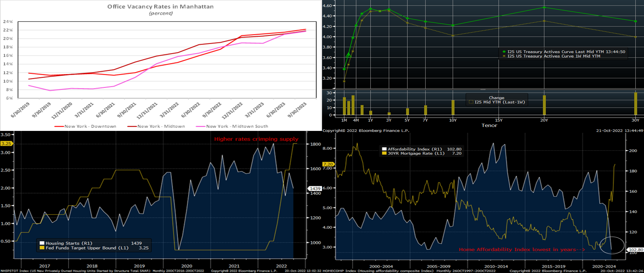Click the divider handle above the Change panel

tap(483, 89)
